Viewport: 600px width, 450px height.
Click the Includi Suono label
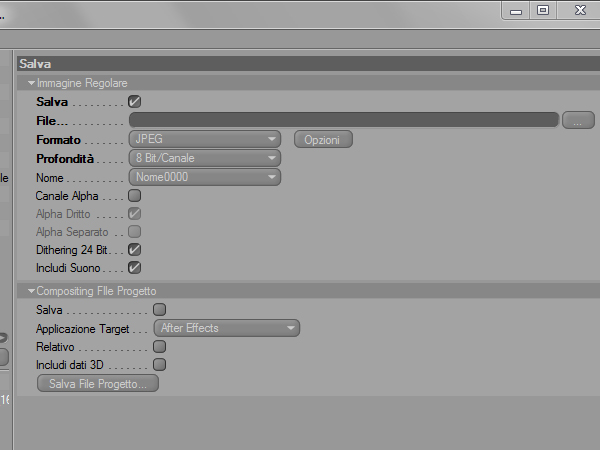pyautogui.click(x=68, y=268)
